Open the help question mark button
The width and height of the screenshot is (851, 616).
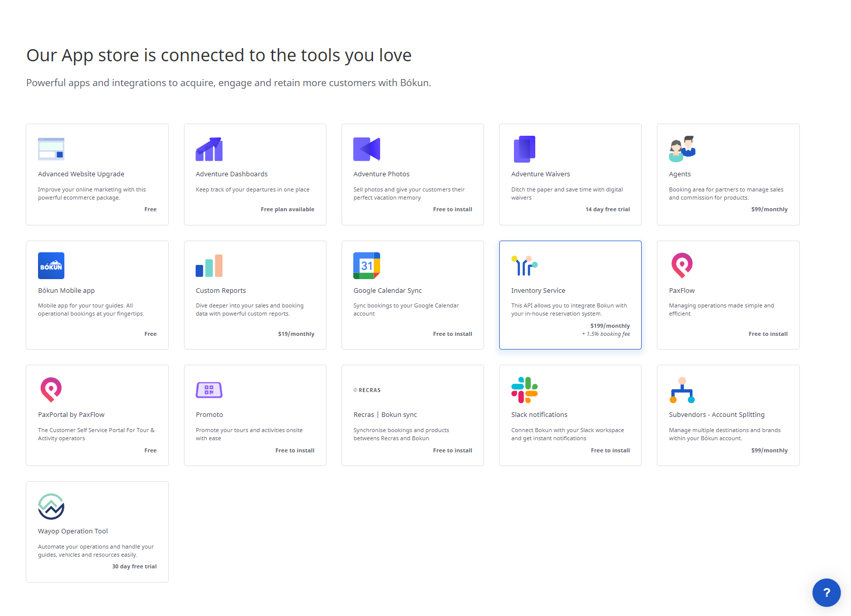click(826, 592)
